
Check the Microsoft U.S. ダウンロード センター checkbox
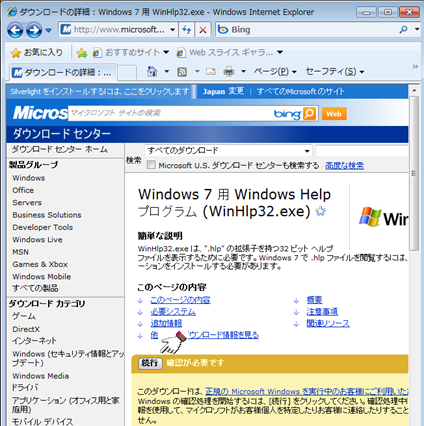(151, 165)
